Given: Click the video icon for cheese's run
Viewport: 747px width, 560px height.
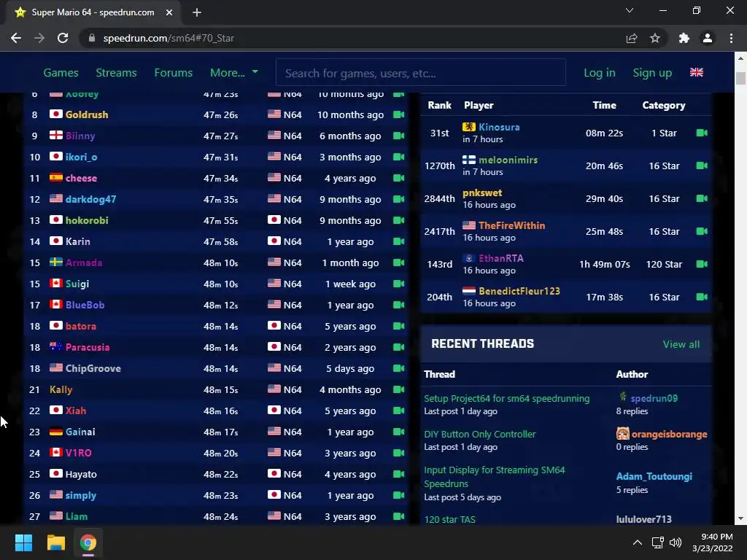Looking at the screenshot, I should [399, 178].
